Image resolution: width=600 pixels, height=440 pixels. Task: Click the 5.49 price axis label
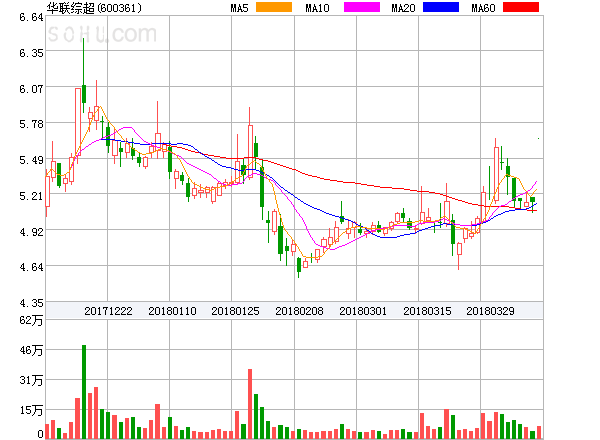(31, 160)
